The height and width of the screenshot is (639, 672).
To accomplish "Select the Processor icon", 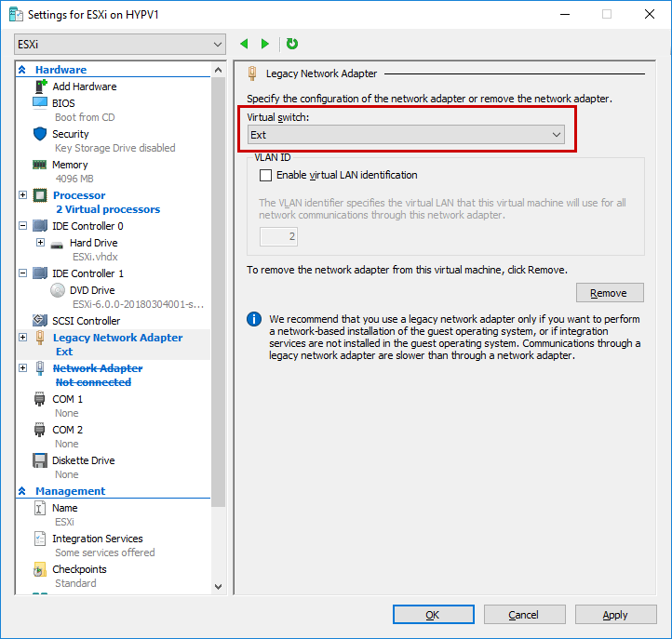I will click(40, 195).
